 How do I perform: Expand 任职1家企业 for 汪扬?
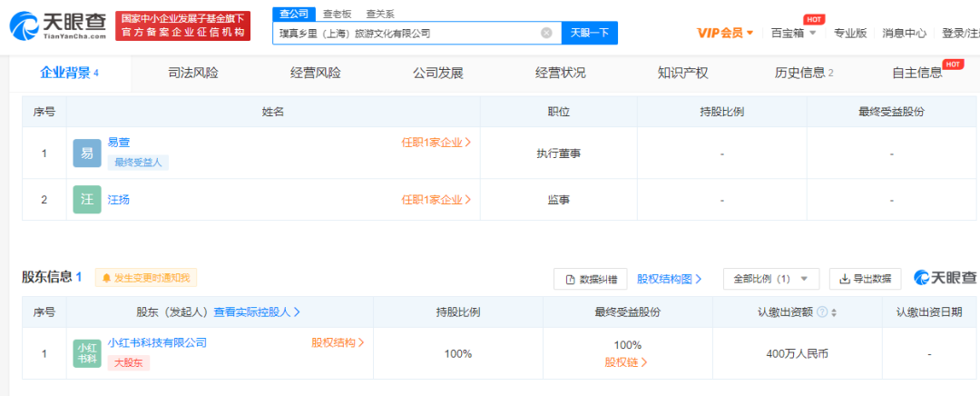[x=436, y=200]
